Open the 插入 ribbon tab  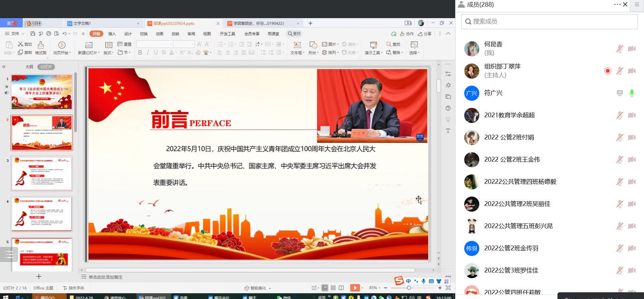coord(112,34)
